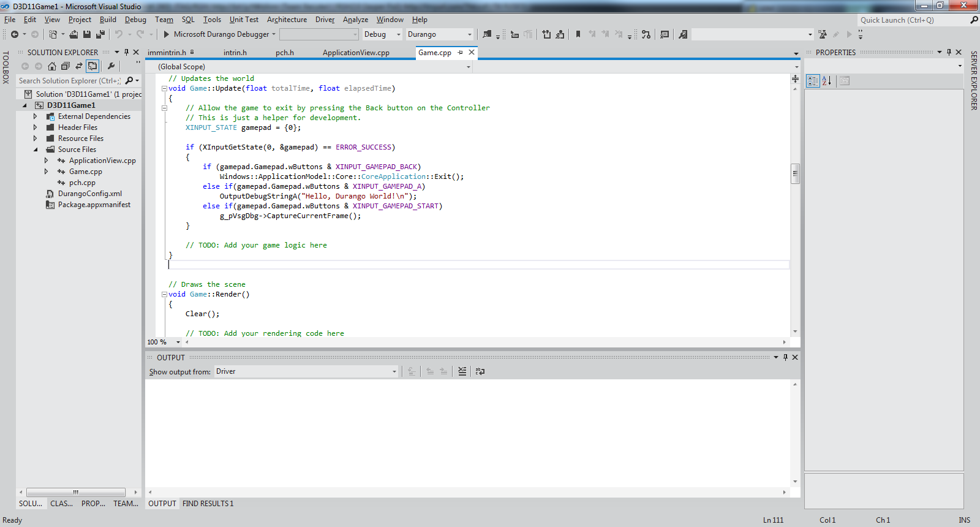Click the graphics diagnostics capture toolbar icon
Image resolution: width=980 pixels, height=527 pixels.
683,34
